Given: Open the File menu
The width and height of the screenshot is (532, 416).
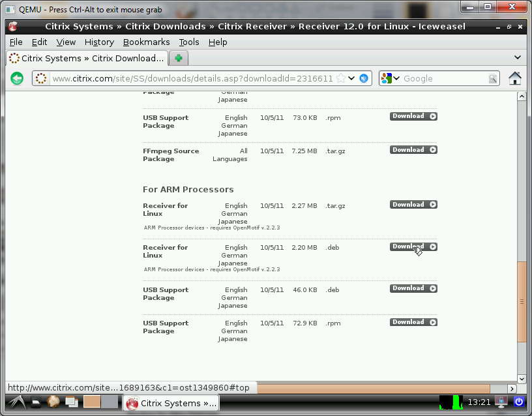Looking at the screenshot, I should click(x=16, y=42).
